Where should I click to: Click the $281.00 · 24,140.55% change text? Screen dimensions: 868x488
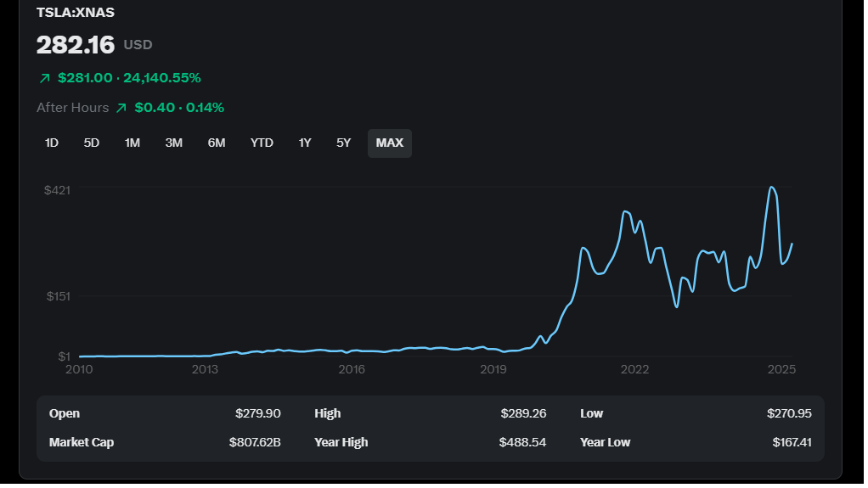pyautogui.click(x=130, y=78)
